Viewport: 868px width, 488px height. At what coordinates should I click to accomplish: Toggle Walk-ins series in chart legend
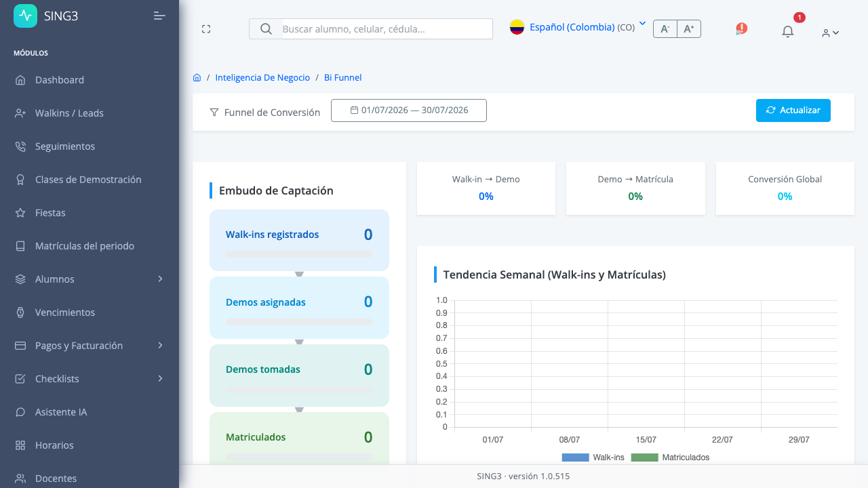(x=593, y=457)
